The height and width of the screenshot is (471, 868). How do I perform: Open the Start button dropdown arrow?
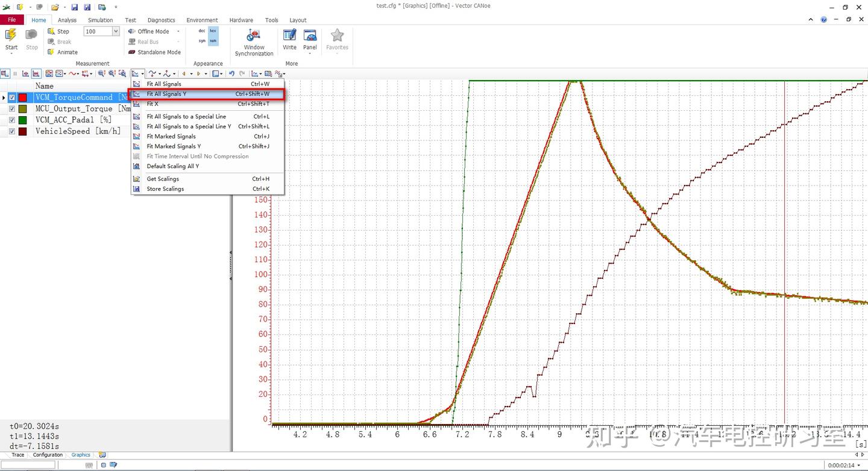click(x=11, y=53)
